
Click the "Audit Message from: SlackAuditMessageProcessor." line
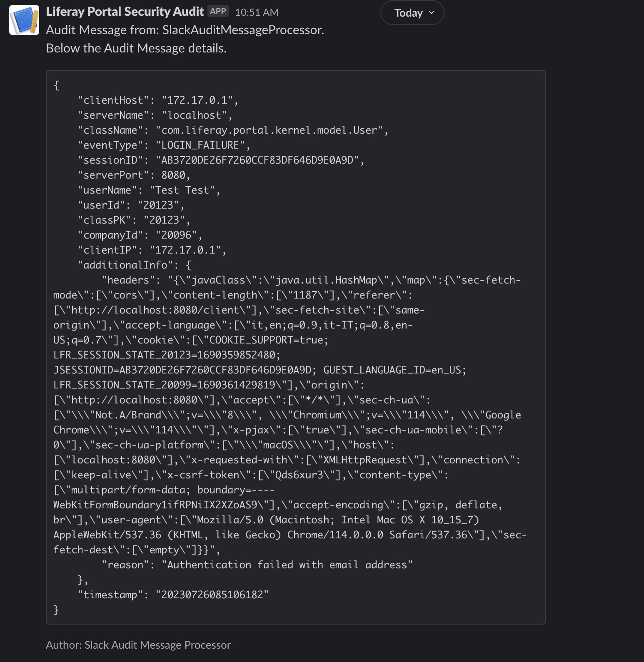185,30
